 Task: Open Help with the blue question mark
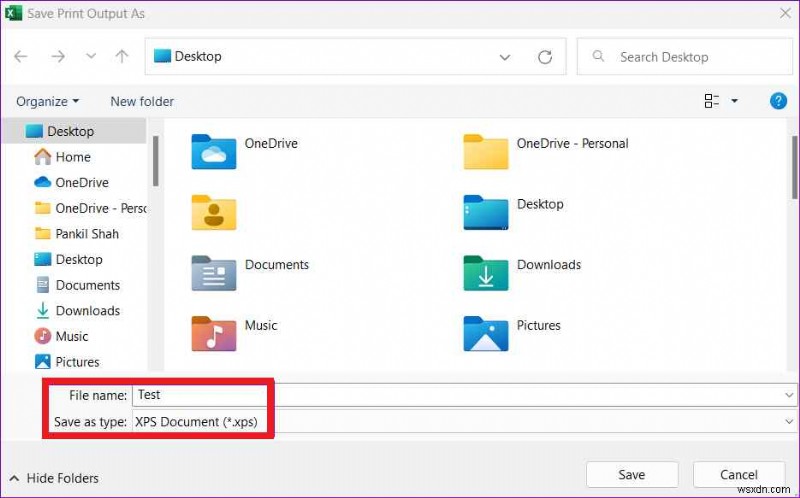tap(778, 101)
